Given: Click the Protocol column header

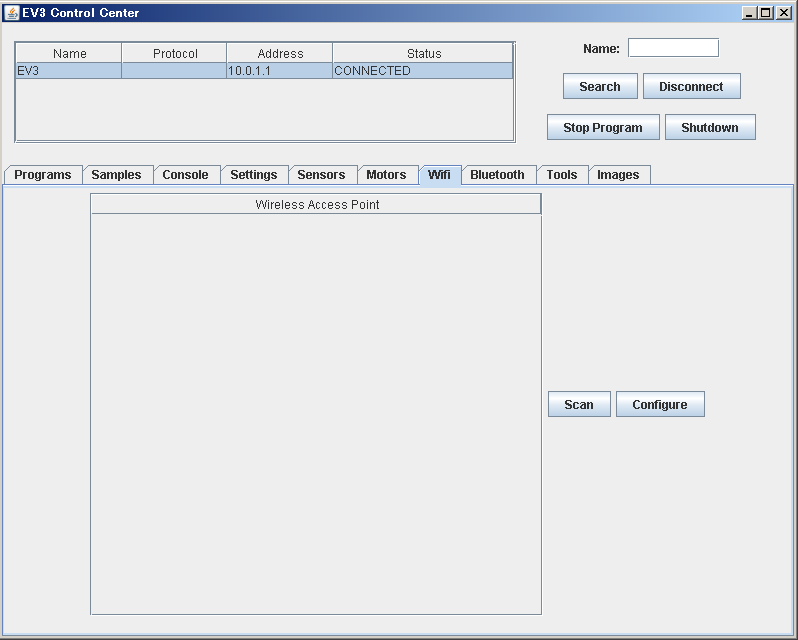Looking at the screenshot, I should pyautogui.click(x=174, y=53).
